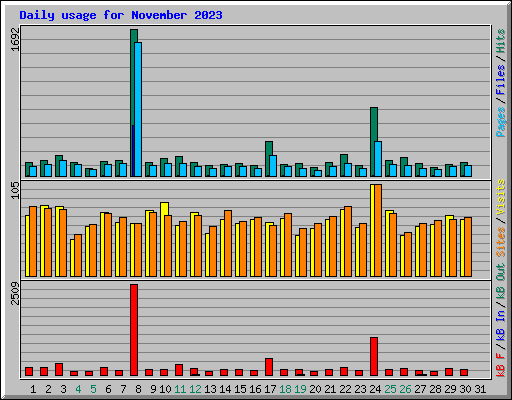Click the orange Sites bar for day 30
This screenshot has width=512, height=400.
coord(468,247)
